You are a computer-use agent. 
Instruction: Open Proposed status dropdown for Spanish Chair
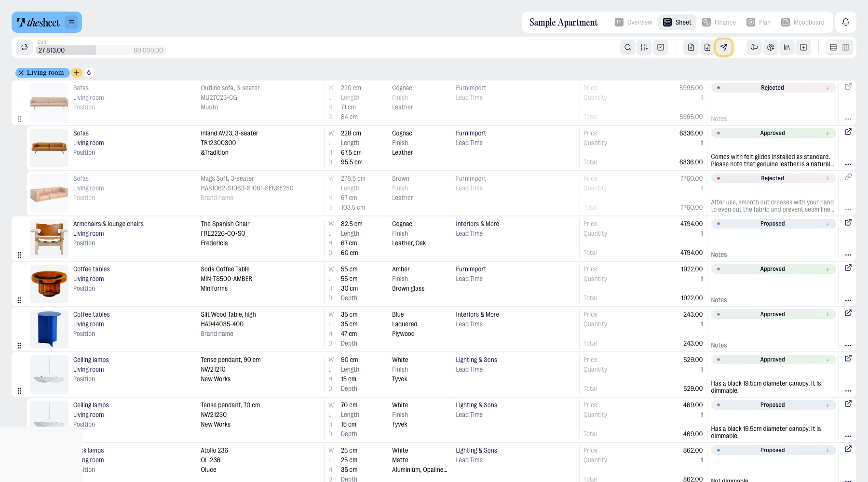pos(773,224)
